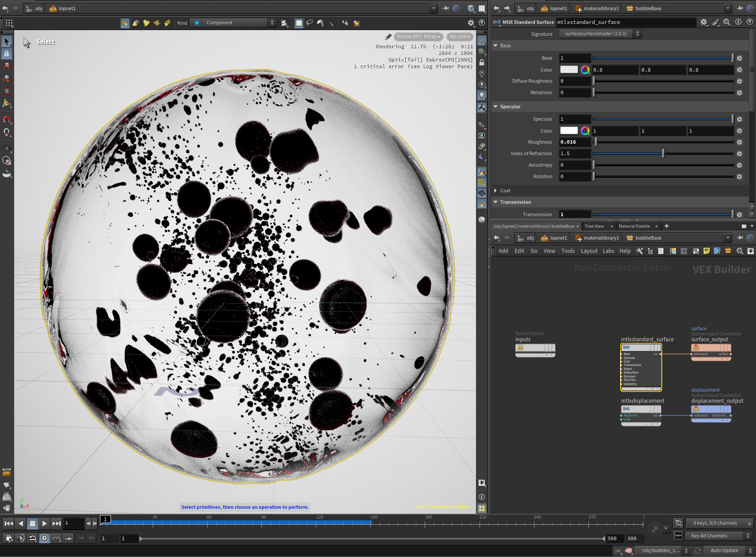The height and width of the screenshot is (557, 756).
Task: Toggle the audio button in playbar
Action: click(x=21, y=538)
